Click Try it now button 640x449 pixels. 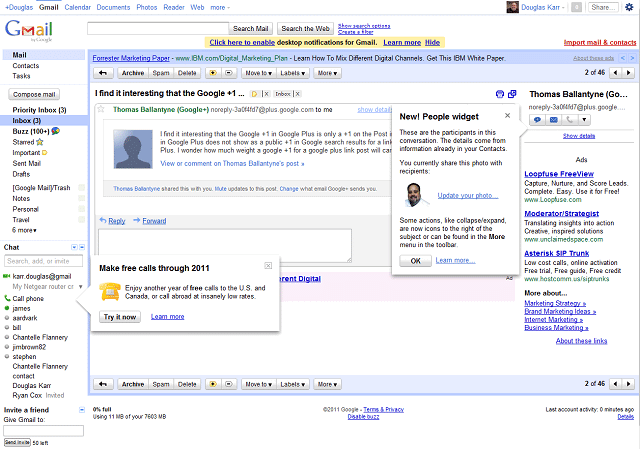(120, 317)
